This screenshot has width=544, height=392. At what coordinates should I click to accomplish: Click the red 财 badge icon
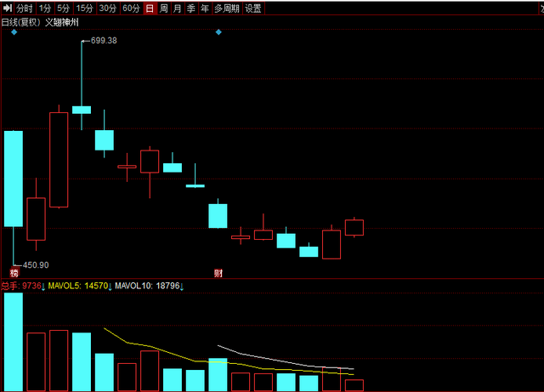click(218, 273)
